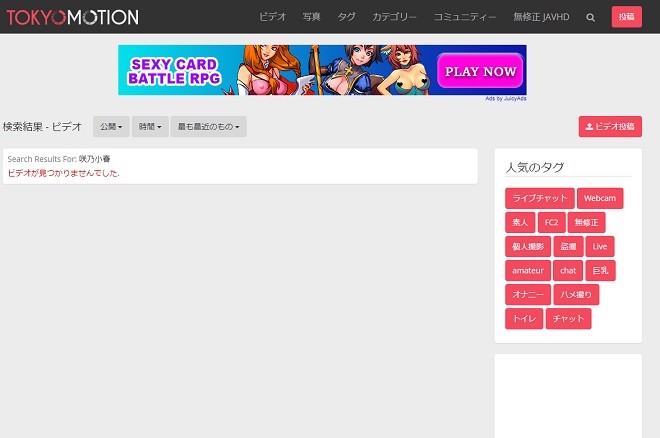This screenshot has height=438, width=660.
Task: Click PLAY NOW on the banner ad
Action: 480,71
